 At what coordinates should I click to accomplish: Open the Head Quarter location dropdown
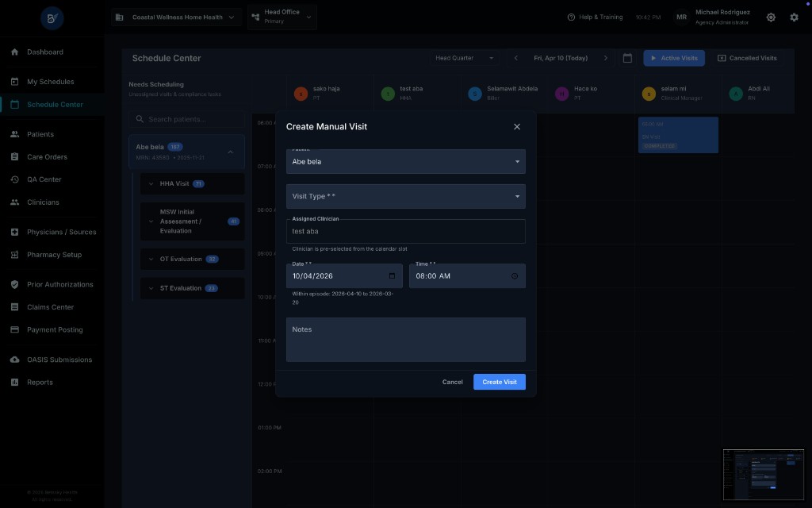(x=464, y=58)
